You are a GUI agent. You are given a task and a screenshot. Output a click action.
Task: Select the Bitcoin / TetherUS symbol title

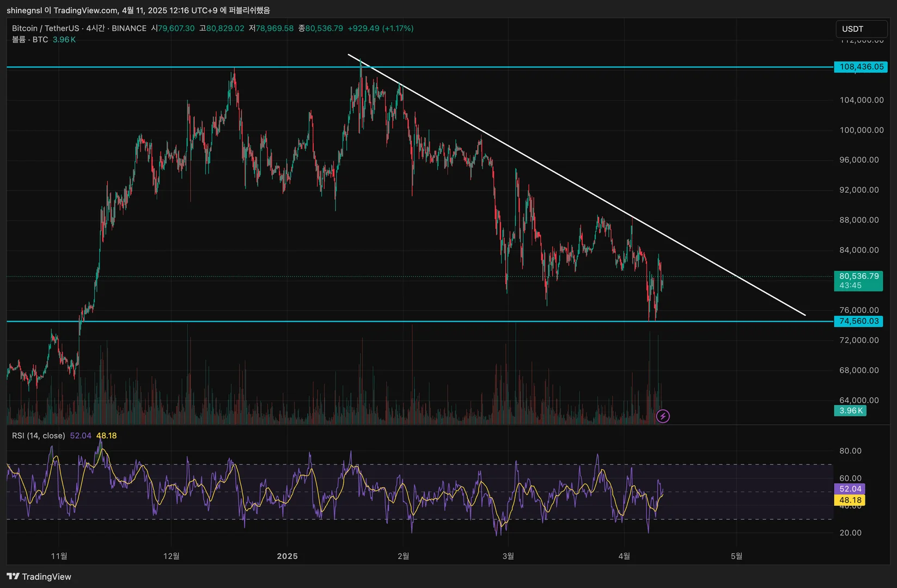[x=45, y=28]
